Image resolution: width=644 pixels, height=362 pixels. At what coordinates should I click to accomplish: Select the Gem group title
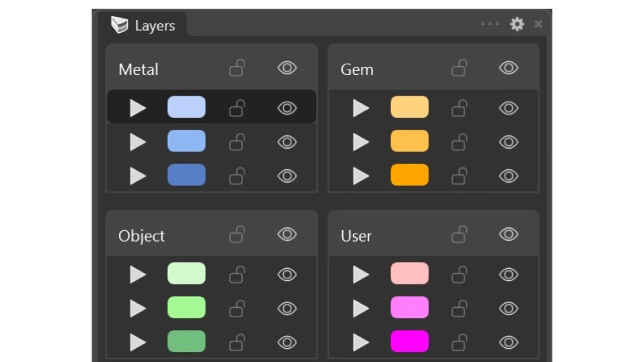(x=357, y=70)
